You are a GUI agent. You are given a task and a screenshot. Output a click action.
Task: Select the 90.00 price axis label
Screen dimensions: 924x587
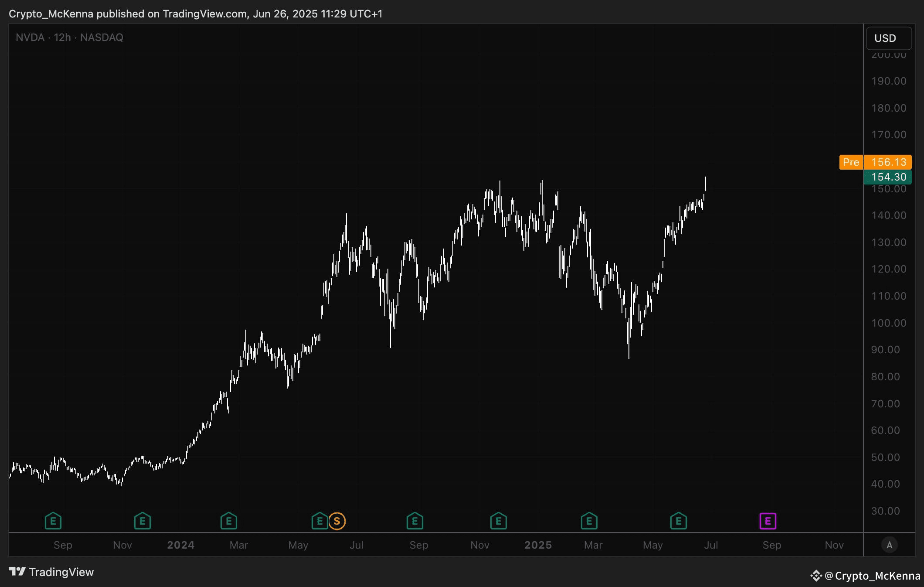click(x=886, y=350)
